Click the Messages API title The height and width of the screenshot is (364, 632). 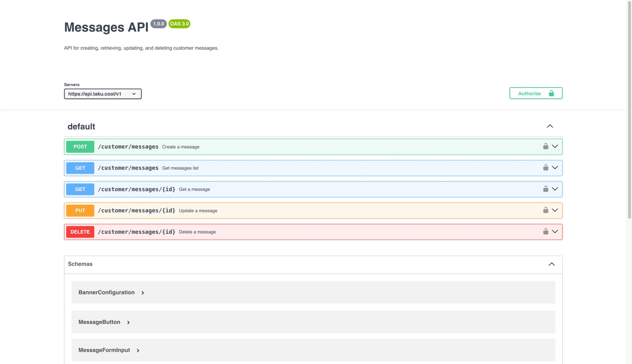[x=106, y=27]
